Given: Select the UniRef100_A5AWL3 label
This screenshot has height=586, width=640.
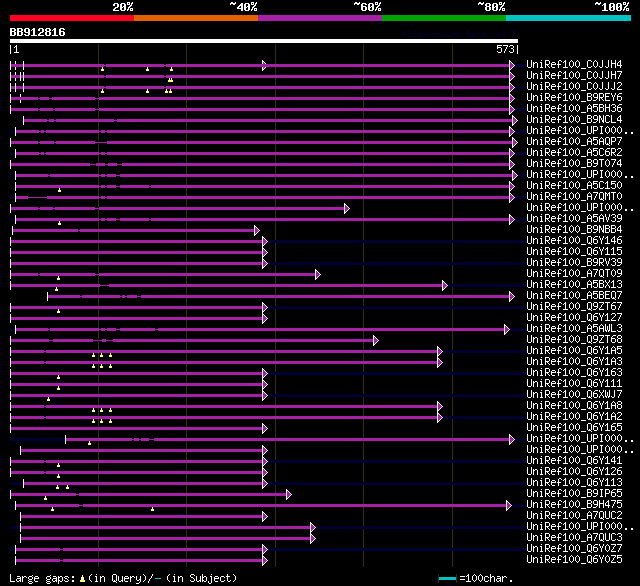Looking at the screenshot, I should tap(574, 329).
